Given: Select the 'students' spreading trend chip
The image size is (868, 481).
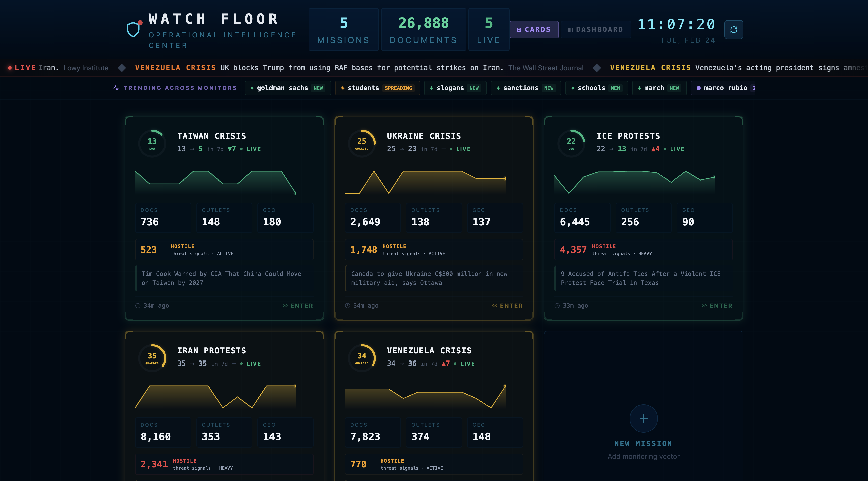Looking at the screenshot, I should [377, 88].
